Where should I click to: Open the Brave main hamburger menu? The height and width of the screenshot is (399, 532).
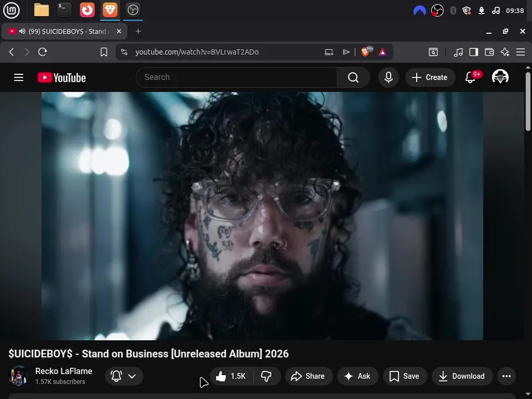coord(520,52)
